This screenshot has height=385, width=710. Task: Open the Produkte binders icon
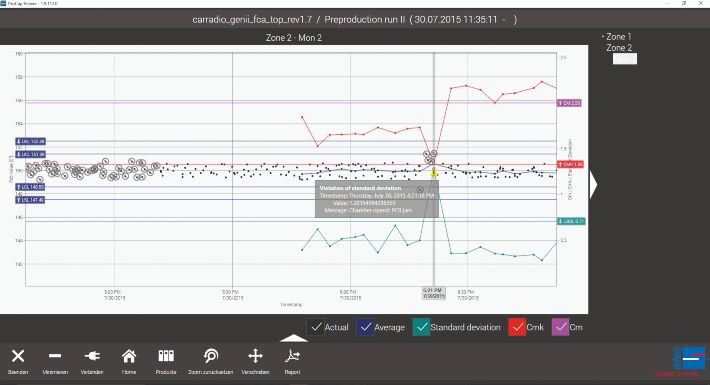pyautogui.click(x=166, y=356)
